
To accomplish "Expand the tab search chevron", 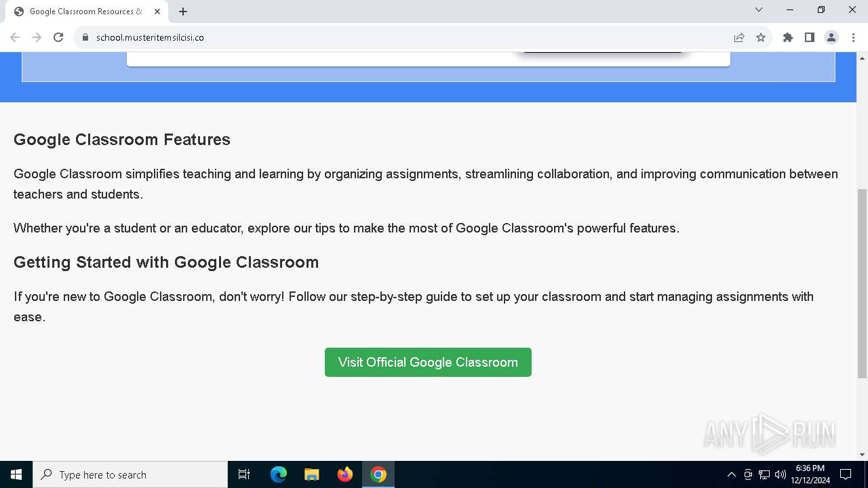I will tap(759, 9).
